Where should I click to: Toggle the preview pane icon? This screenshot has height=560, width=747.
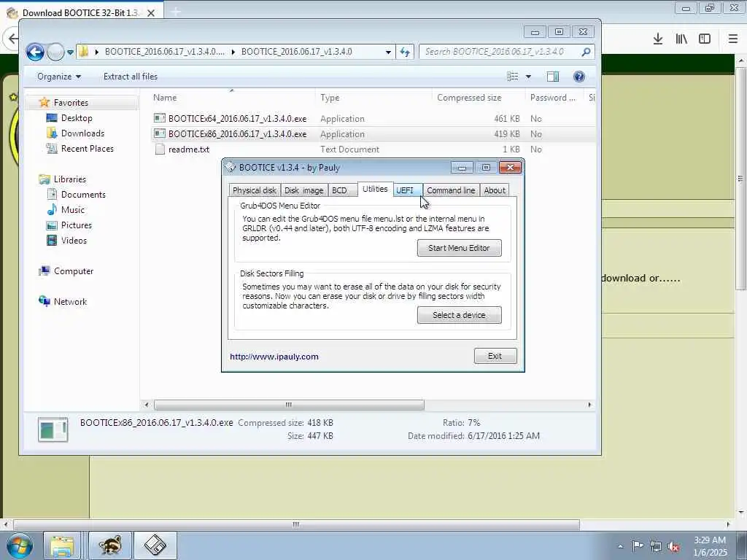point(553,76)
